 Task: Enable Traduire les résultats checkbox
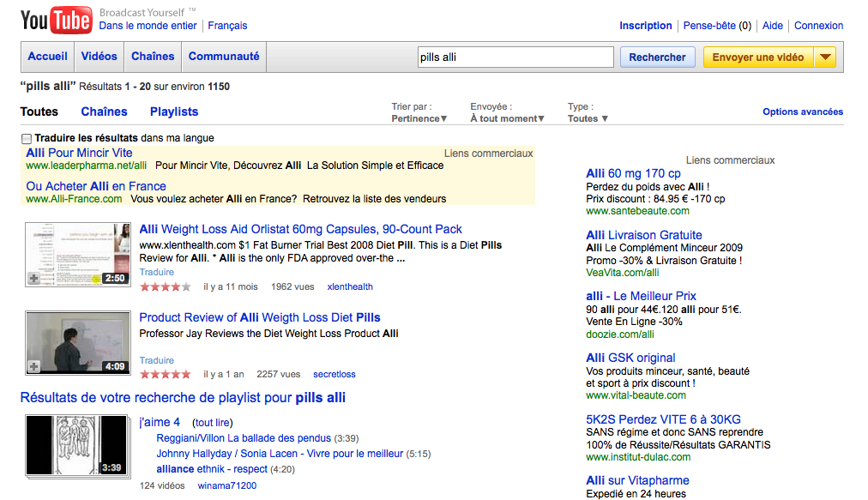[x=27, y=139]
